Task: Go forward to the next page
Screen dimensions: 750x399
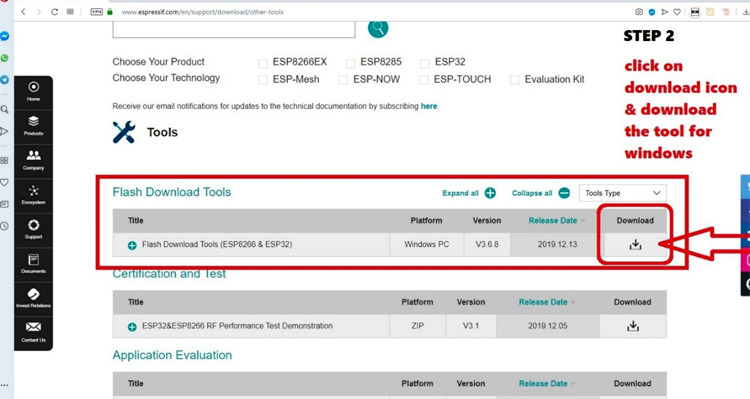Action: pos(39,11)
